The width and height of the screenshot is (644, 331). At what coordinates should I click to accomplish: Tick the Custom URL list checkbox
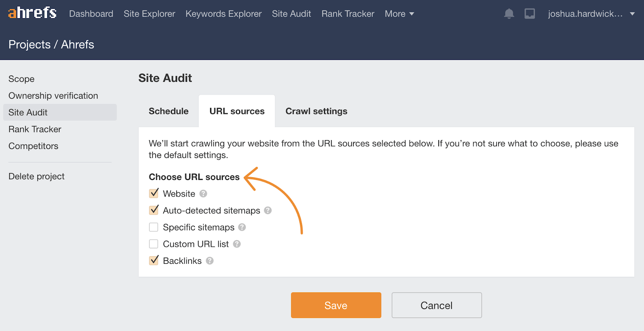pyautogui.click(x=154, y=244)
